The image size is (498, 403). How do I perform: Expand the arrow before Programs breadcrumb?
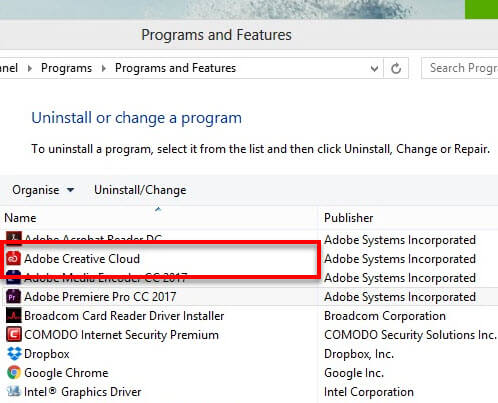30,68
